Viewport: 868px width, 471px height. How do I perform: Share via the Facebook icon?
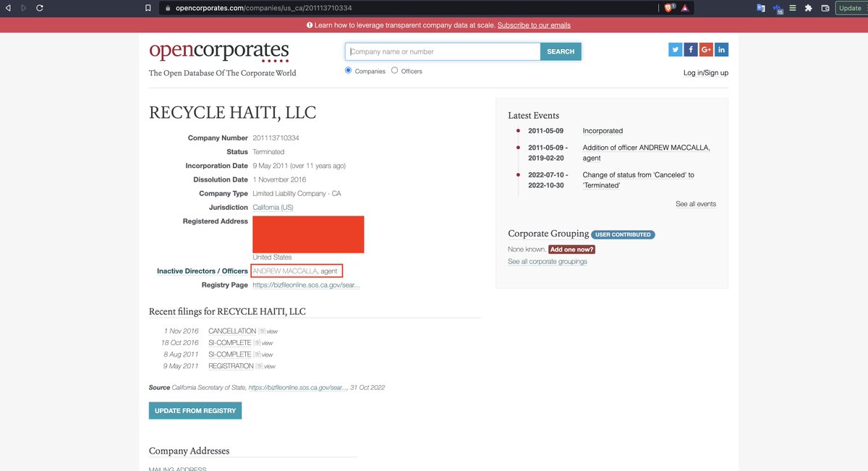click(691, 49)
